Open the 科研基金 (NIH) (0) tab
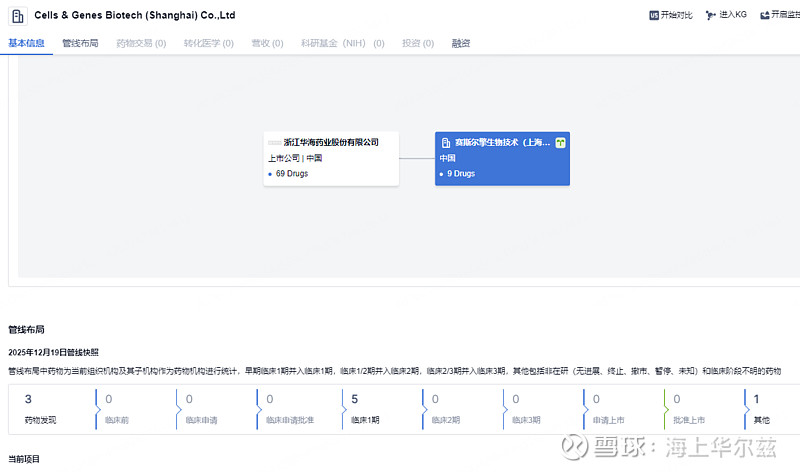 click(342, 43)
